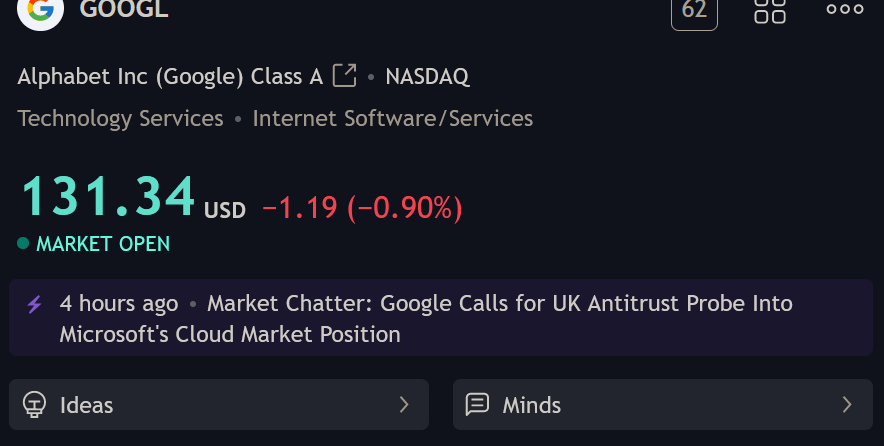Open the Ideas section button

click(219, 404)
